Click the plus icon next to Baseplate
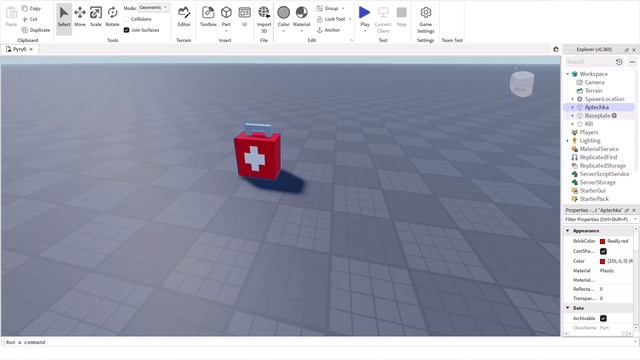Screen dimensions: 640x360 click(614, 116)
